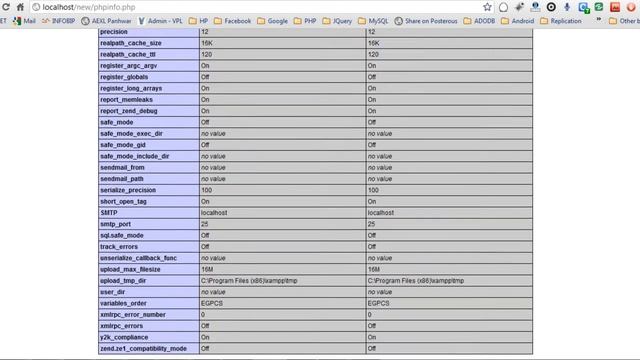640x360 pixels.
Task: Select the 'user_dir' directive cell
Action: (149, 292)
